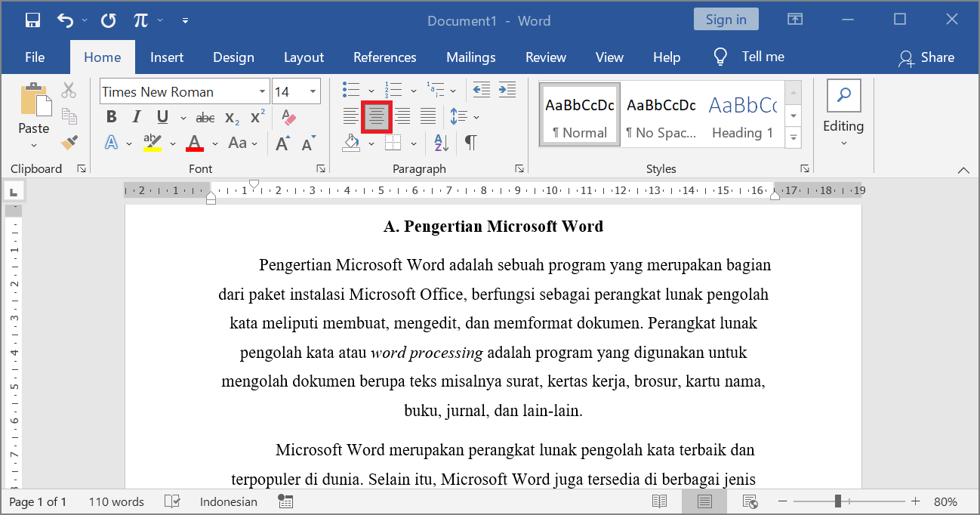
Task: Switch to the Layout tab
Action: tap(304, 57)
